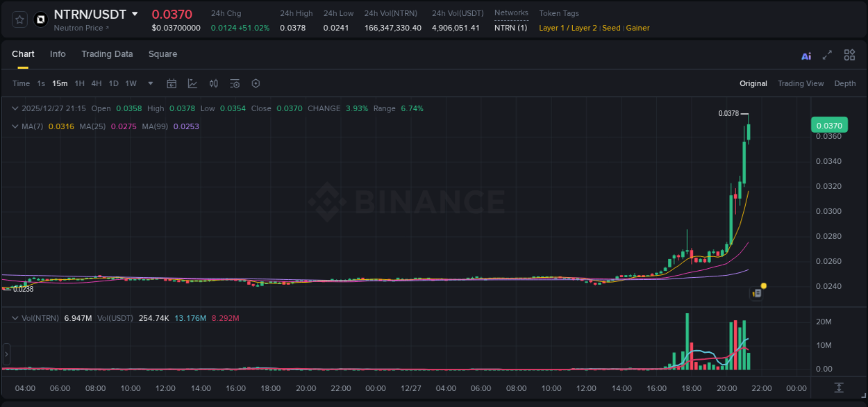Favorite NTRN/USDT with the star icon
The height and width of the screenshot is (407, 868).
click(19, 19)
